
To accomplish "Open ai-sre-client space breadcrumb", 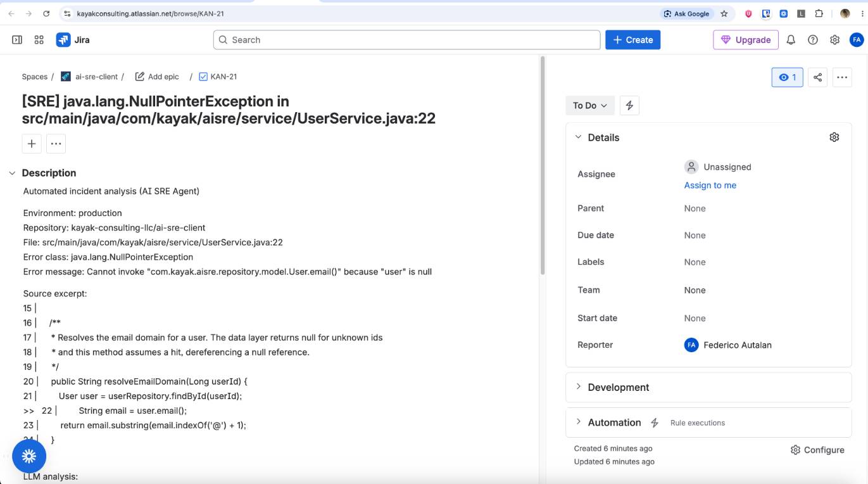I will [x=89, y=77].
